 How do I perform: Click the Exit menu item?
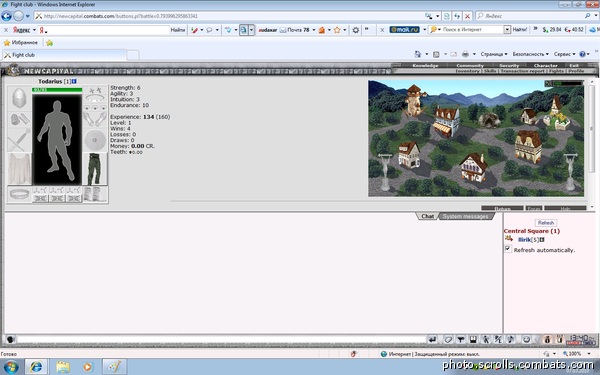(574, 65)
